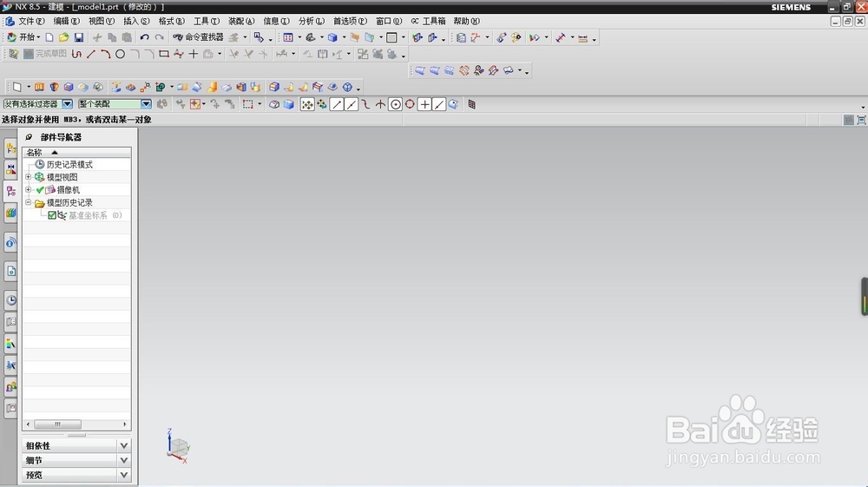The width and height of the screenshot is (868, 487).
Task: Click the 完成草图 button
Action: tap(44, 54)
